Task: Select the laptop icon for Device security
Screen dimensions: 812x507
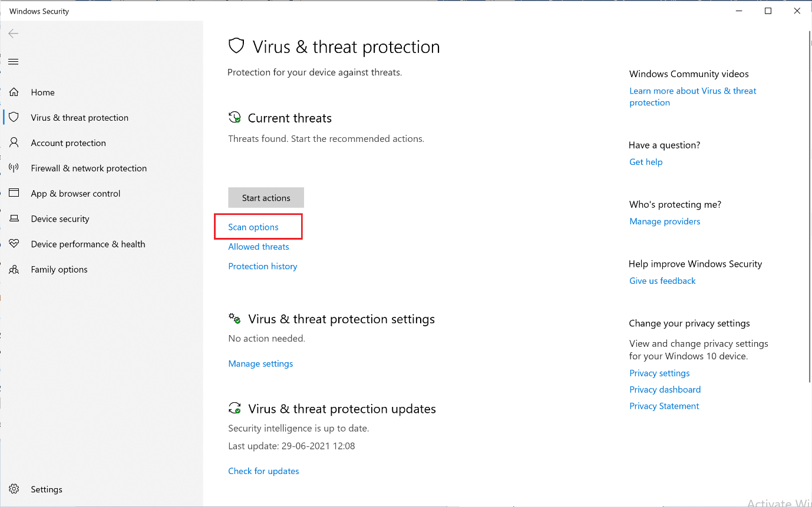Action: (14, 218)
